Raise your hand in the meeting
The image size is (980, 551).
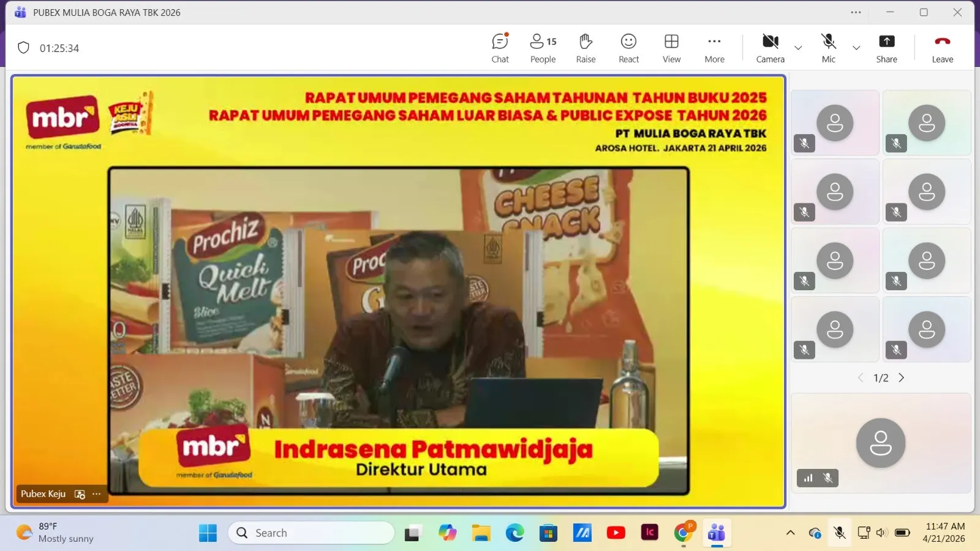tap(586, 48)
